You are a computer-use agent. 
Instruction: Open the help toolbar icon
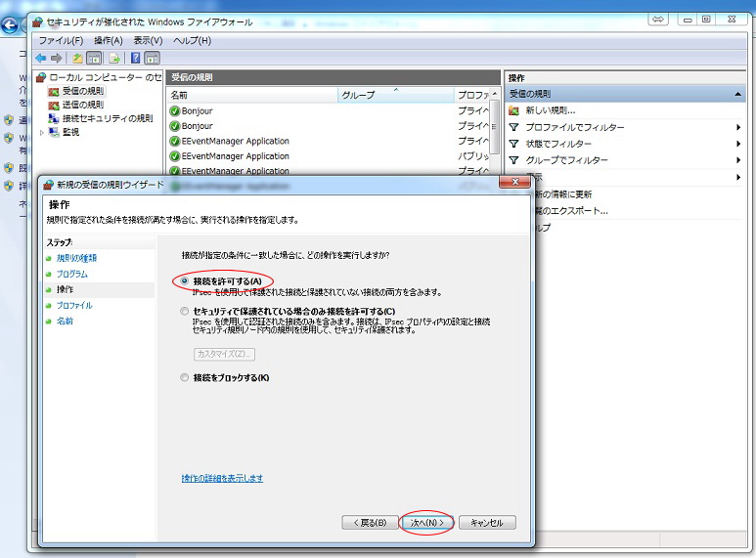(136, 59)
